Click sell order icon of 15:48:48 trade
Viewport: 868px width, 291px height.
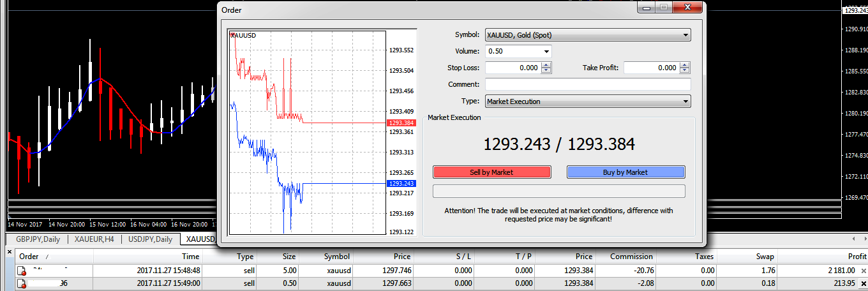coord(23,271)
